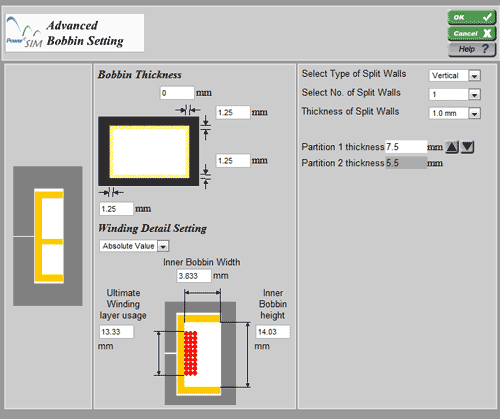
Task: Edit the Inner Bobbin Width field 3.833
Action: [194, 276]
